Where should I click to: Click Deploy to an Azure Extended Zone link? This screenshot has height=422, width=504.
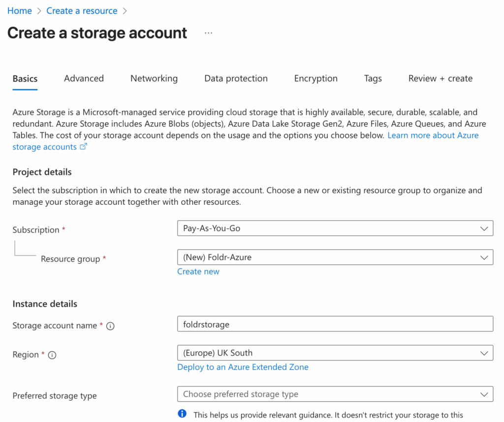[x=243, y=367]
